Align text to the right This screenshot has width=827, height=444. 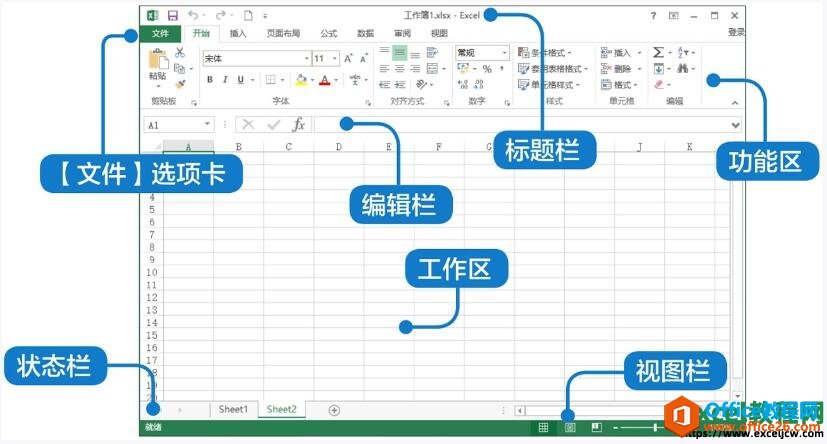click(x=416, y=69)
